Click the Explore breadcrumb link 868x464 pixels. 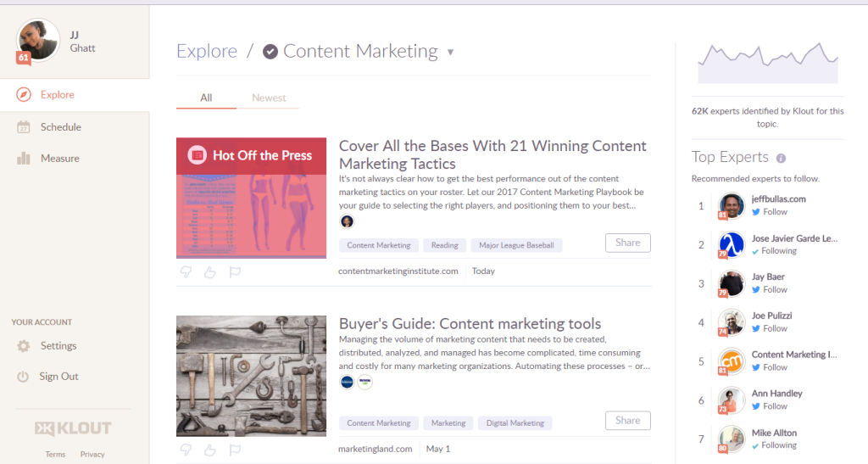(207, 52)
